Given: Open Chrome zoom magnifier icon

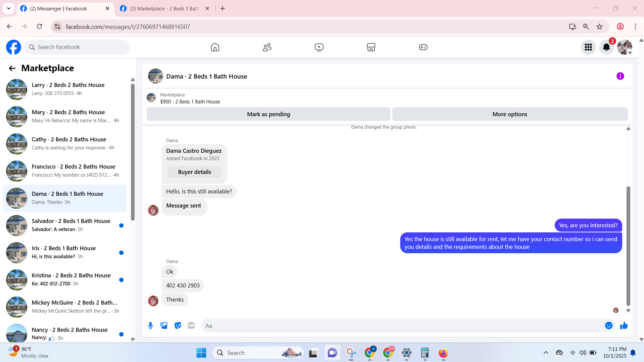Looking at the screenshot, I should point(586,27).
